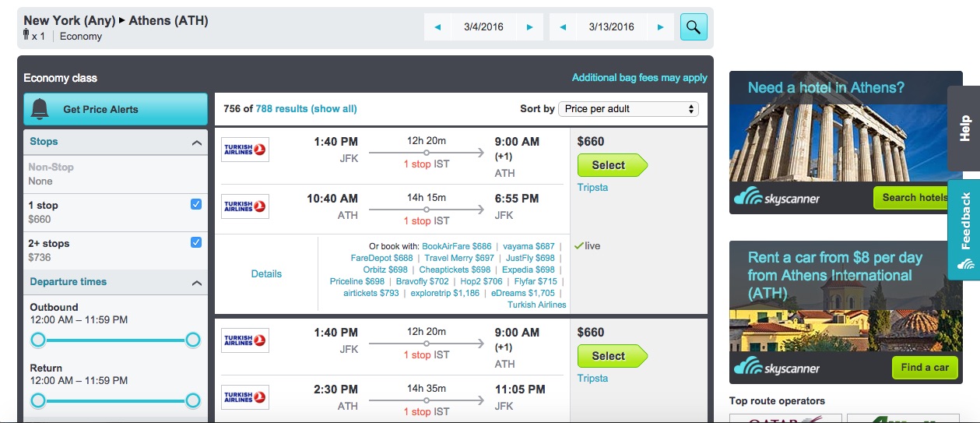Open the Sort by Price per adult dropdown
The width and height of the screenshot is (980, 423).
628,109
